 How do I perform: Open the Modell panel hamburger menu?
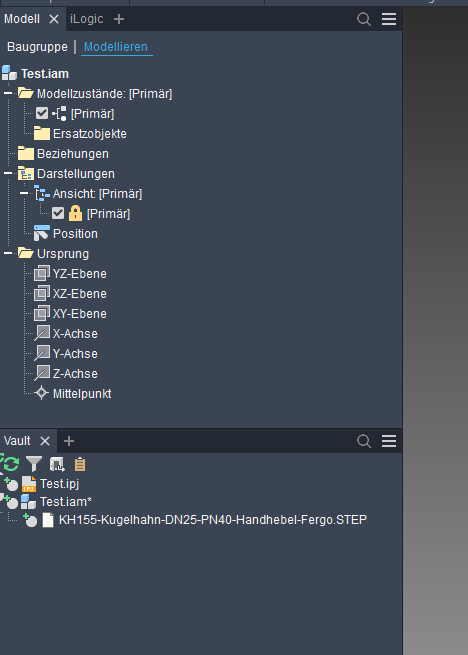pos(389,19)
